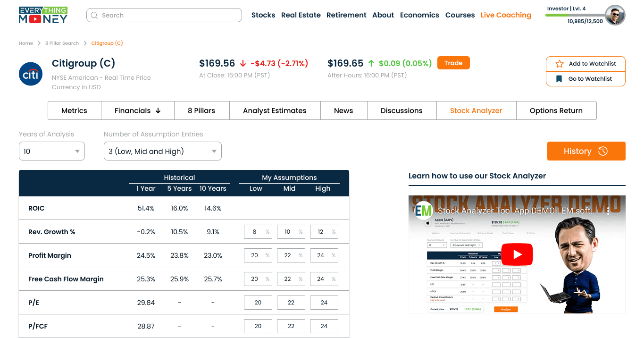
Task: Click the orange Trade button
Action: click(453, 62)
